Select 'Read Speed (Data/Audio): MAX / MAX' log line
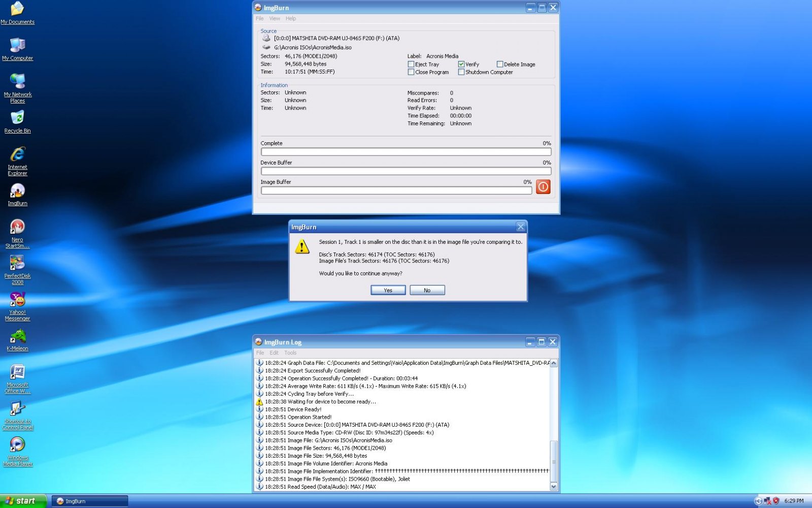 pyautogui.click(x=402, y=487)
